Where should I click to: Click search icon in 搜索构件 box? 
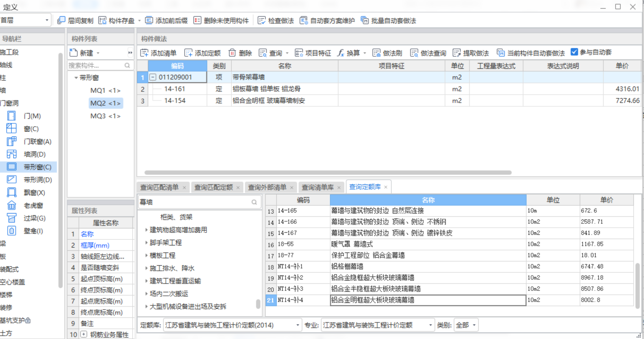128,65
